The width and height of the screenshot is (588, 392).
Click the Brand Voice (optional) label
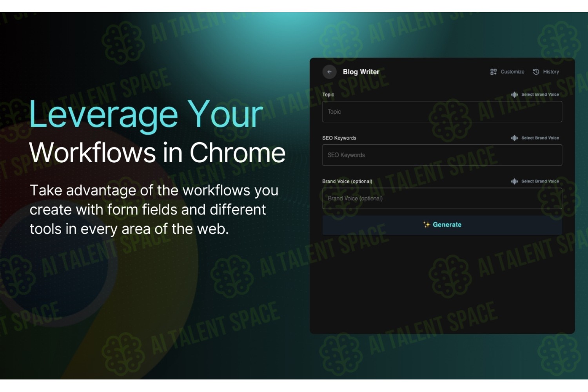click(x=347, y=181)
